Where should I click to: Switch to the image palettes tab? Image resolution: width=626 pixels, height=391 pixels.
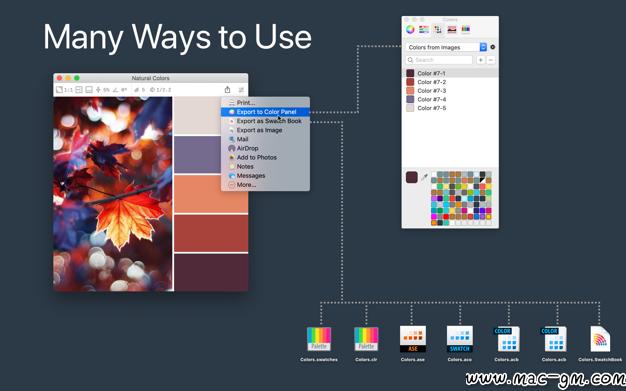click(x=452, y=30)
